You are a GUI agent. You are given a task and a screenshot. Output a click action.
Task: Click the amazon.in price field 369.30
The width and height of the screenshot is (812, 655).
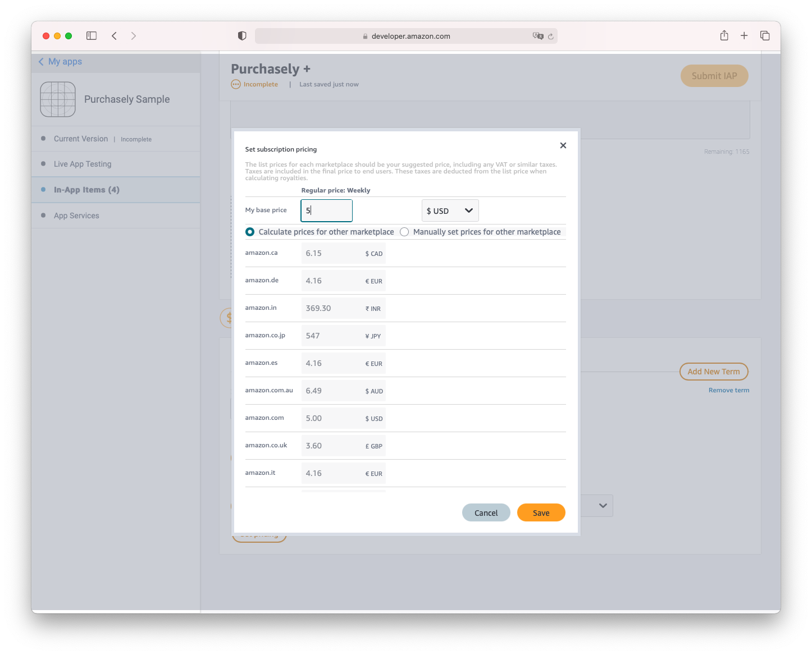[344, 309]
